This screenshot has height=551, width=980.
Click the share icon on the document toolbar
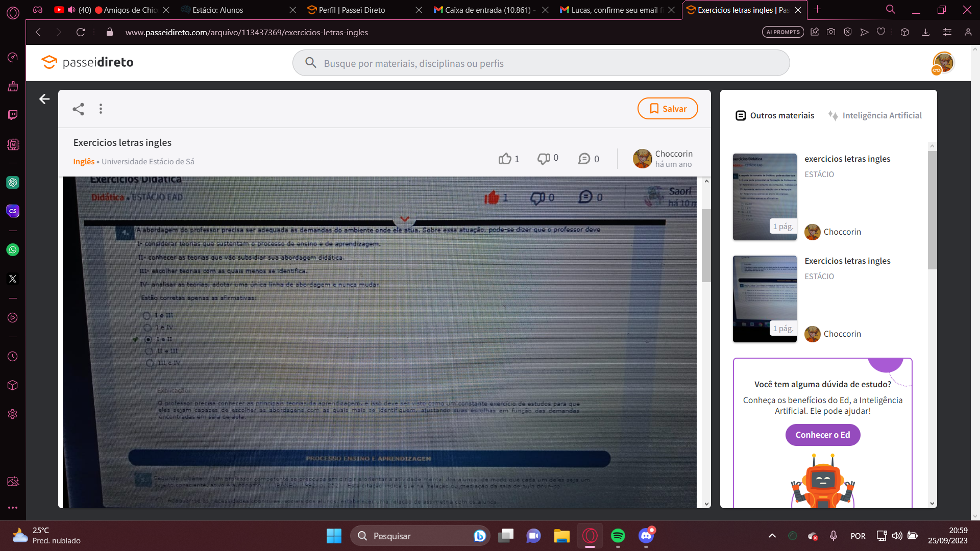(x=78, y=109)
